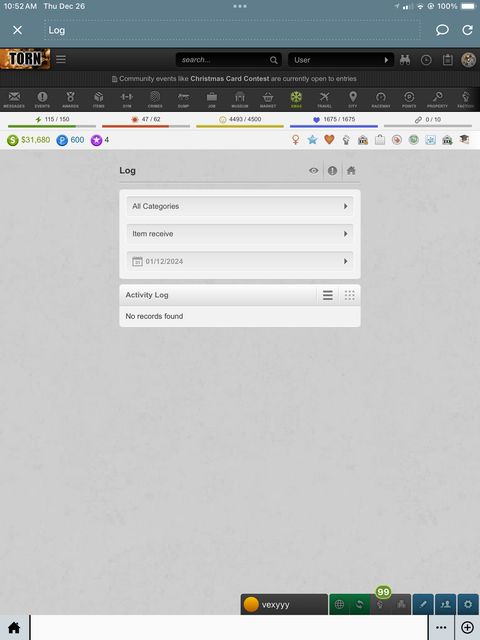Open the Items box icon
The height and width of the screenshot is (640, 480).
tap(98, 99)
